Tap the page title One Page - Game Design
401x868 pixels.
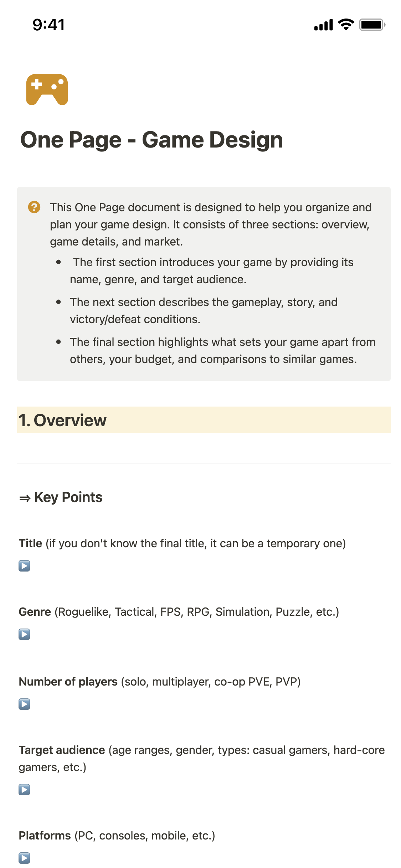[151, 140]
